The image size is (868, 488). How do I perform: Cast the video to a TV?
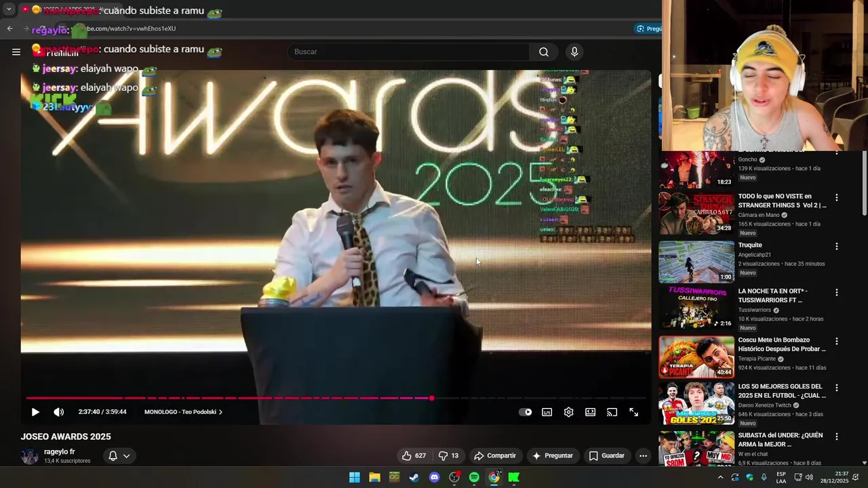coord(612,412)
